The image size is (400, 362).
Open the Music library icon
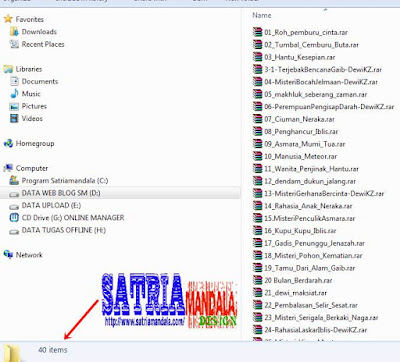(x=14, y=94)
